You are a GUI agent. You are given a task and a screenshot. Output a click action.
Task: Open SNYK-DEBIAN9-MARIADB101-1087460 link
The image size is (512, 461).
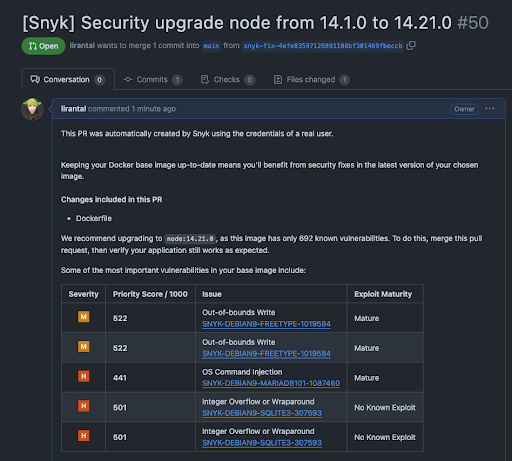(271, 383)
